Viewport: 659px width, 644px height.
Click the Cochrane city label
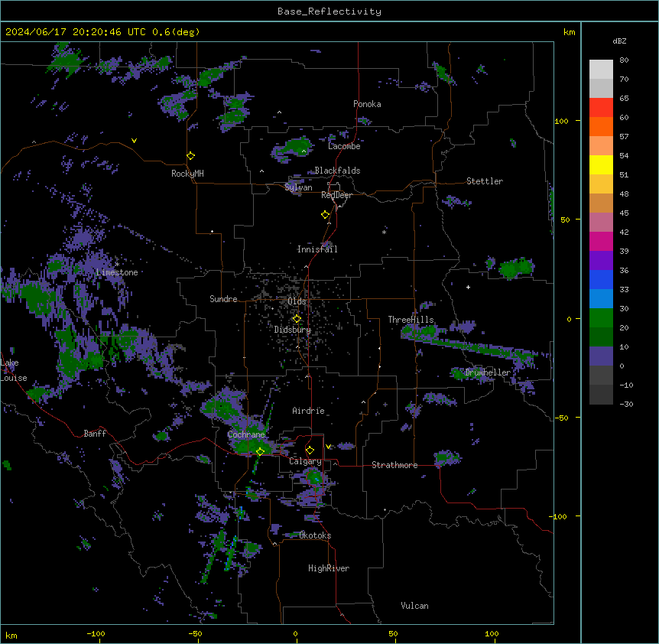point(246,434)
